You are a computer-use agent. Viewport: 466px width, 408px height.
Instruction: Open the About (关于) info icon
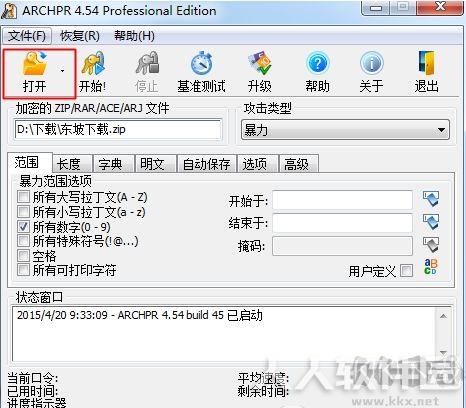(x=372, y=63)
